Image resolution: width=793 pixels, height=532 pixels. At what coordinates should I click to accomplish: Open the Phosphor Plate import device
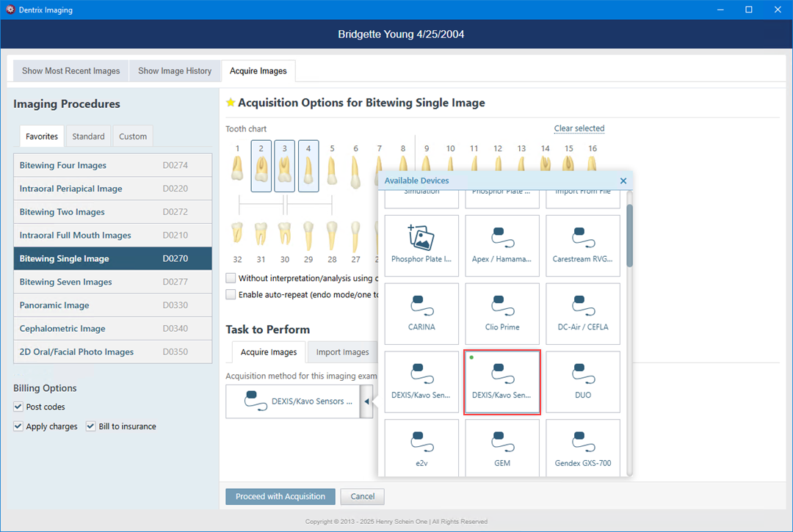pyautogui.click(x=421, y=245)
